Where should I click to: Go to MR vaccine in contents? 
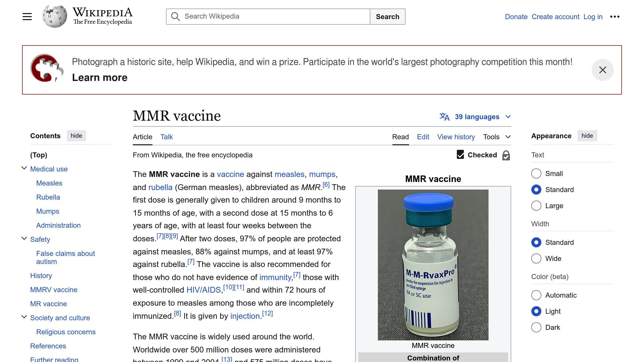point(49,304)
